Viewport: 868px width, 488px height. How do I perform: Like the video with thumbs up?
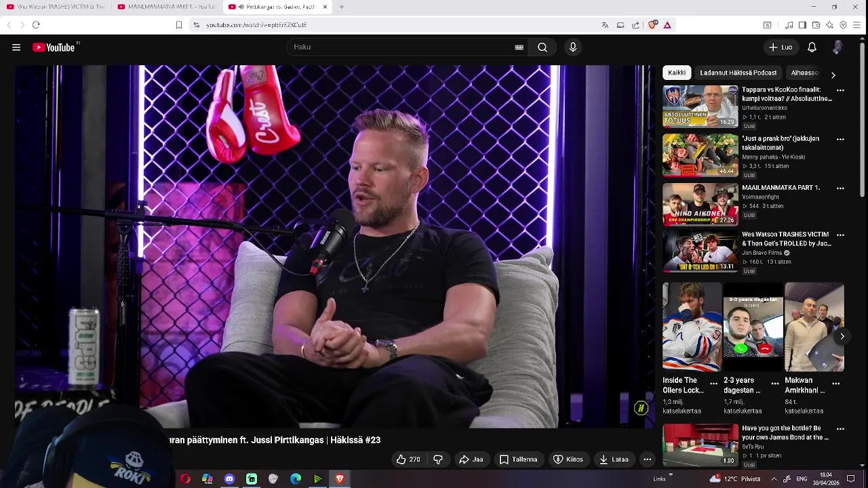click(x=408, y=460)
